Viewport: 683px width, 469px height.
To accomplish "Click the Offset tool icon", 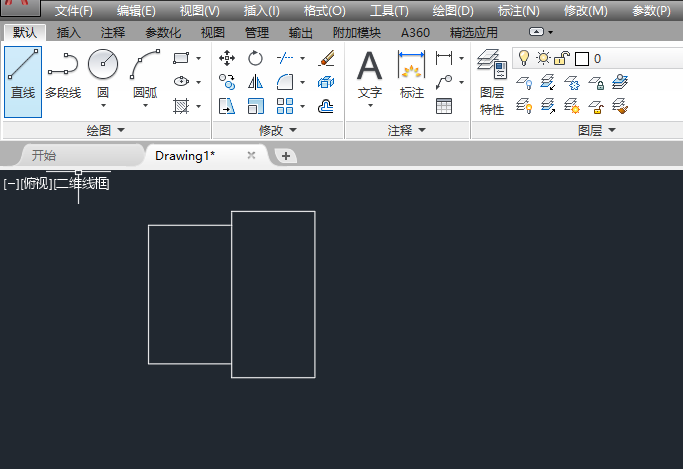I will [326, 106].
